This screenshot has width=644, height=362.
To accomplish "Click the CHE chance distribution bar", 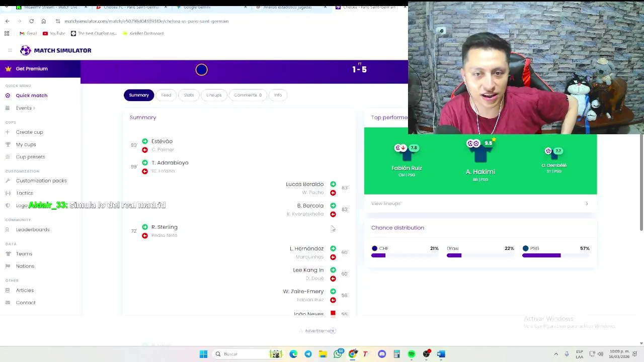I will pyautogui.click(x=405, y=255).
